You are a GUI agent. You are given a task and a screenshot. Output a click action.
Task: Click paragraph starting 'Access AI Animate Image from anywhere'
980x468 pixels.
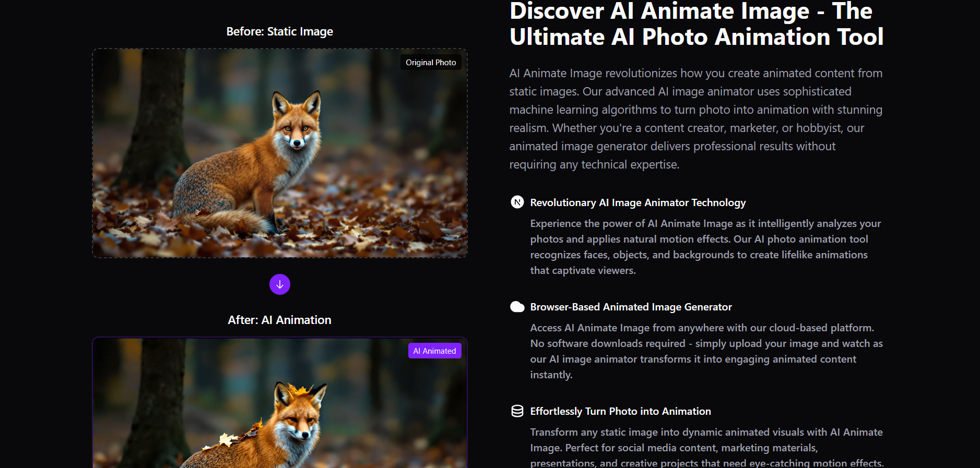click(x=706, y=351)
